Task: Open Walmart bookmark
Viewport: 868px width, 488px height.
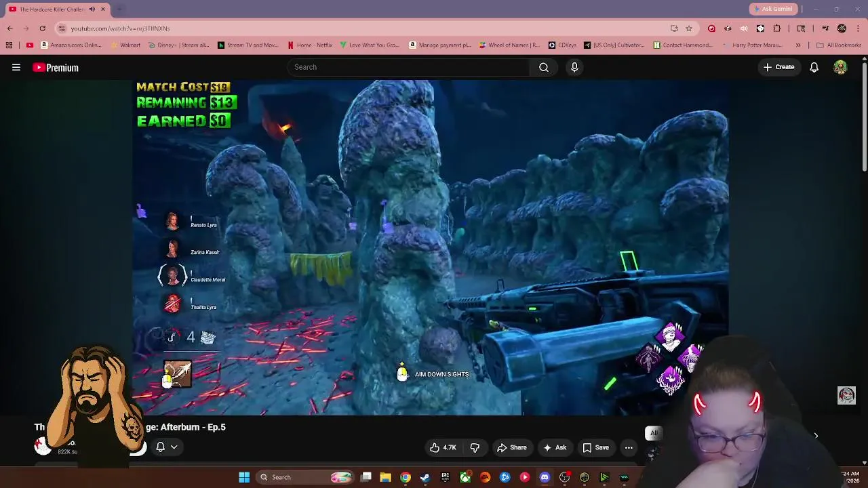Action: point(125,45)
